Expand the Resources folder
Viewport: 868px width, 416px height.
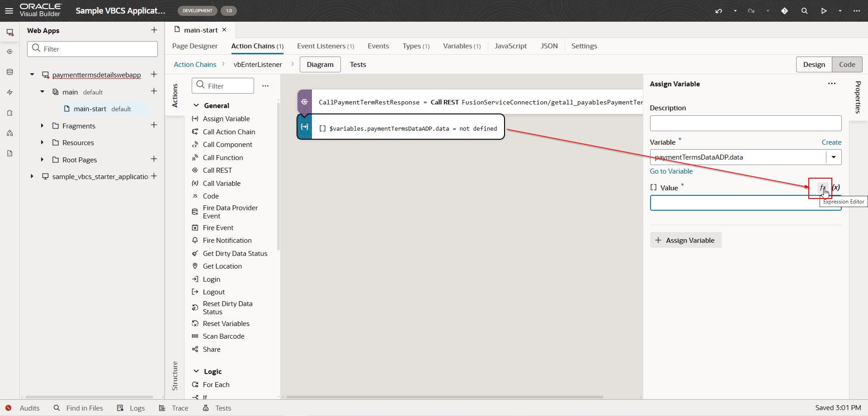[x=42, y=142]
